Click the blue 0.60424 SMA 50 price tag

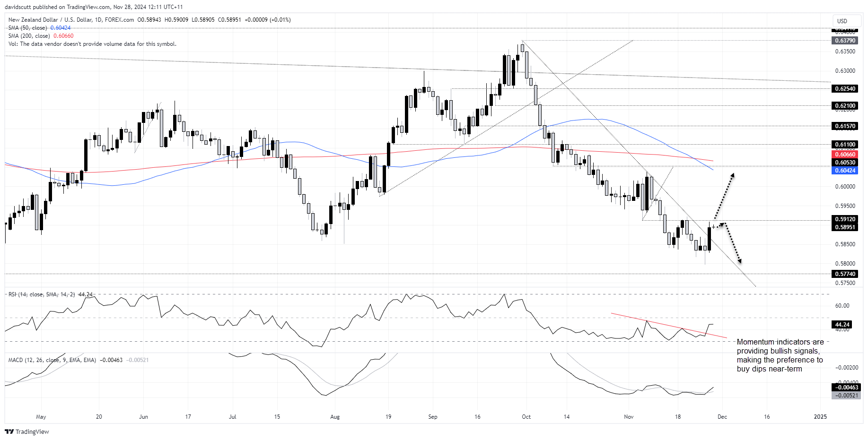[845, 171]
